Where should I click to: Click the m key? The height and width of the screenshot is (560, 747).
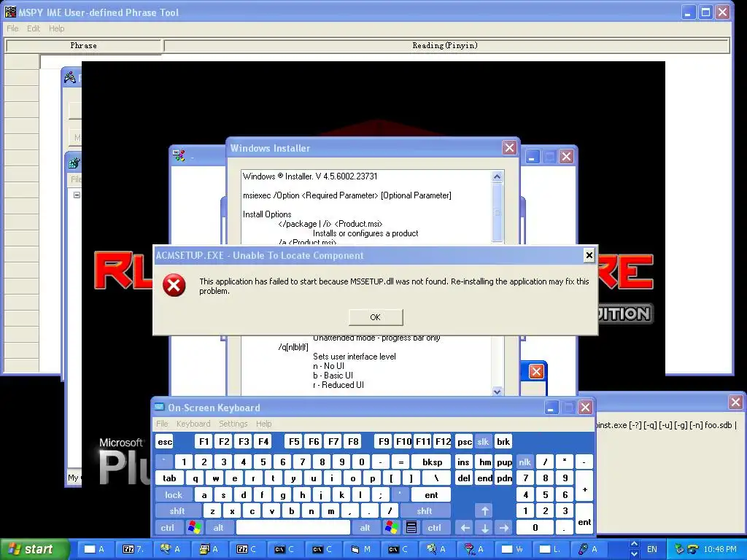click(x=330, y=511)
